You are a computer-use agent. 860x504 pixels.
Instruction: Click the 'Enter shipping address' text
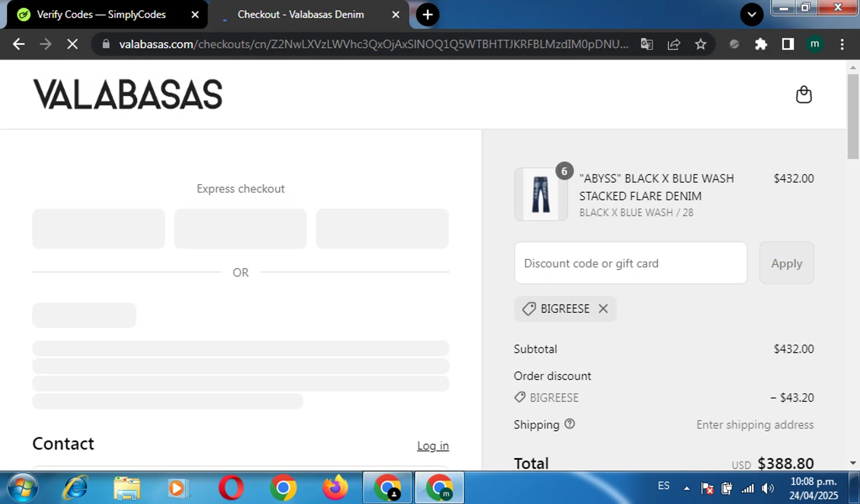point(755,424)
